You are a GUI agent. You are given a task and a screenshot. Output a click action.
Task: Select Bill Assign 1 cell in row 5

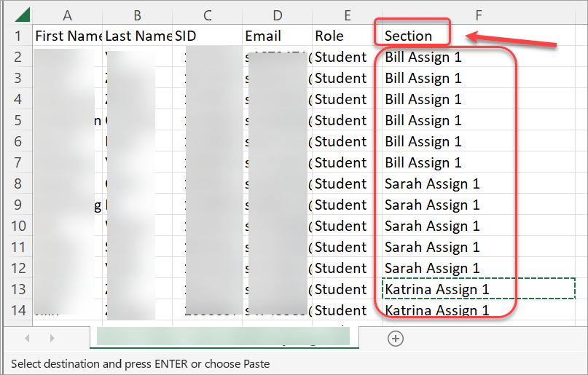pos(479,120)
